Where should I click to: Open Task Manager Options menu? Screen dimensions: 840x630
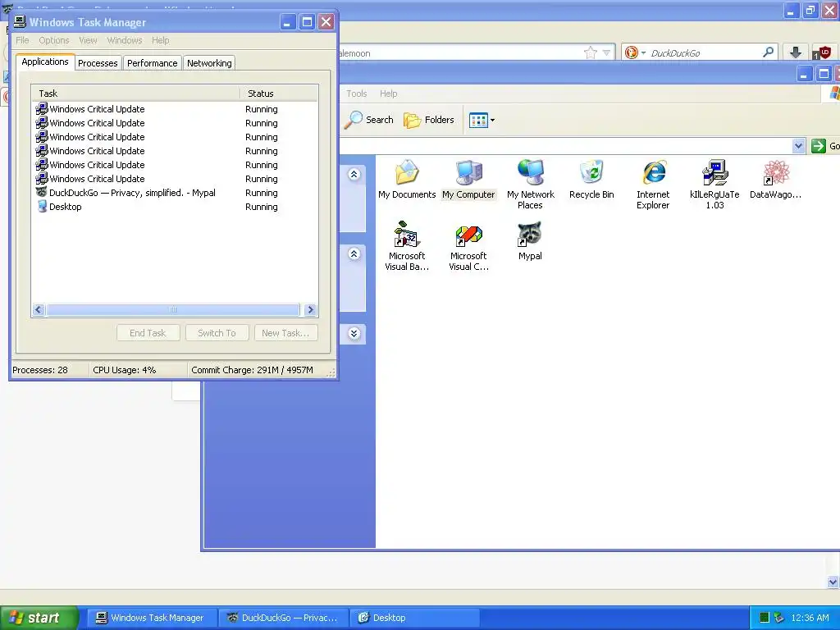[54, 40]
